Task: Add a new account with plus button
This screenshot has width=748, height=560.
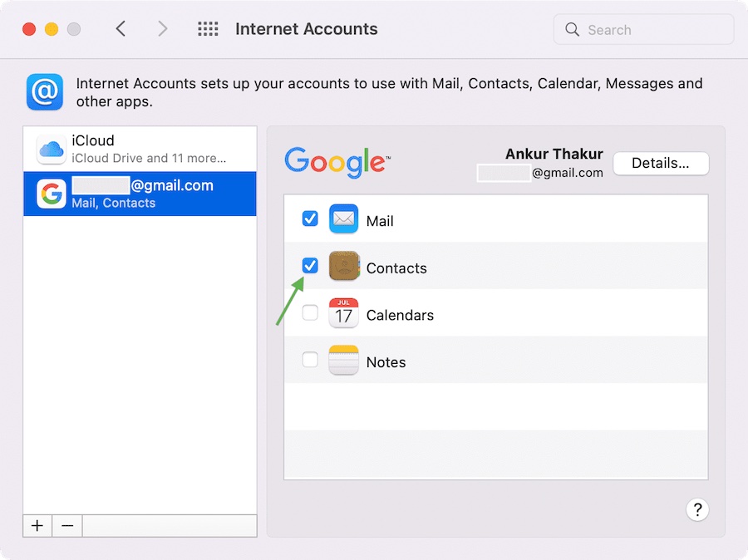Action: (x=37, y=526)
